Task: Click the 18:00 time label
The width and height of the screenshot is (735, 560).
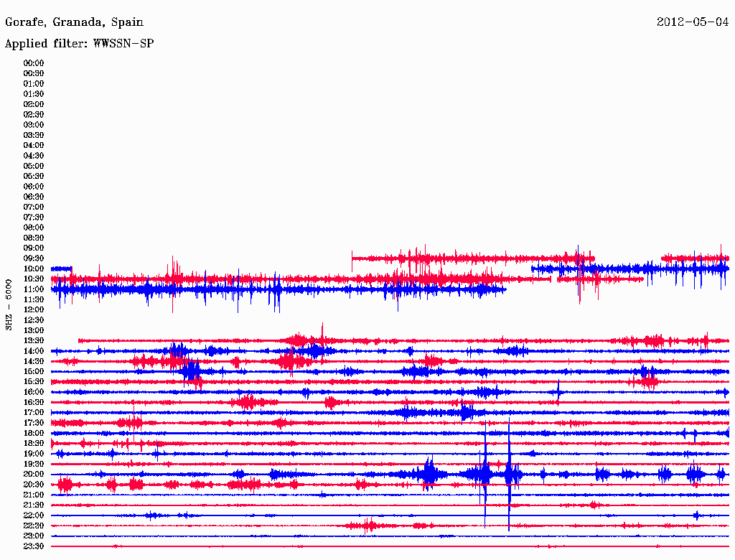Action: click(34, 434)
